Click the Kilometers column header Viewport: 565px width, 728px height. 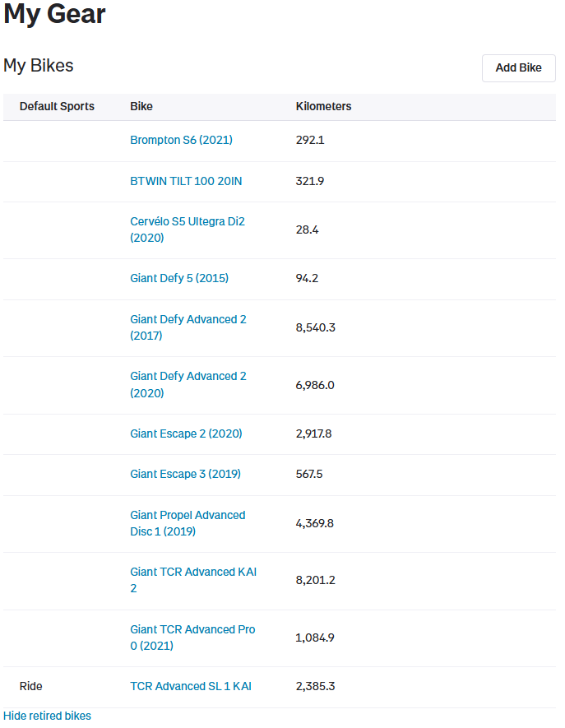pyautogui.click(x=323, y=106)
